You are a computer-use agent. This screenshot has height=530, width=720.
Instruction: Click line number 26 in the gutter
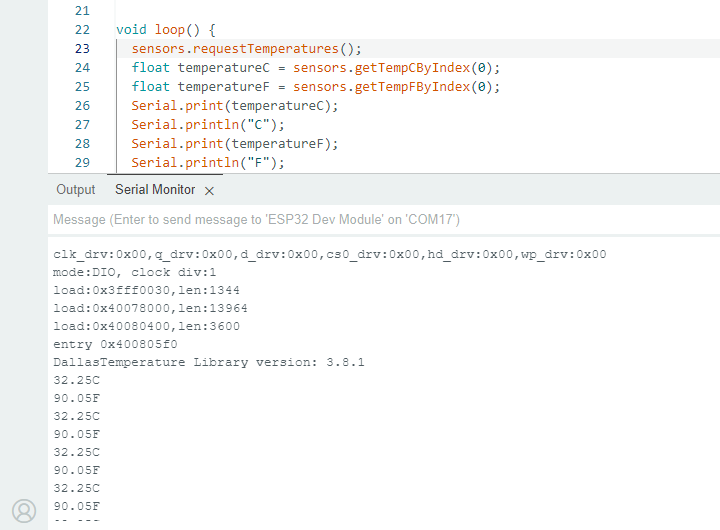(x=82, y=106)
